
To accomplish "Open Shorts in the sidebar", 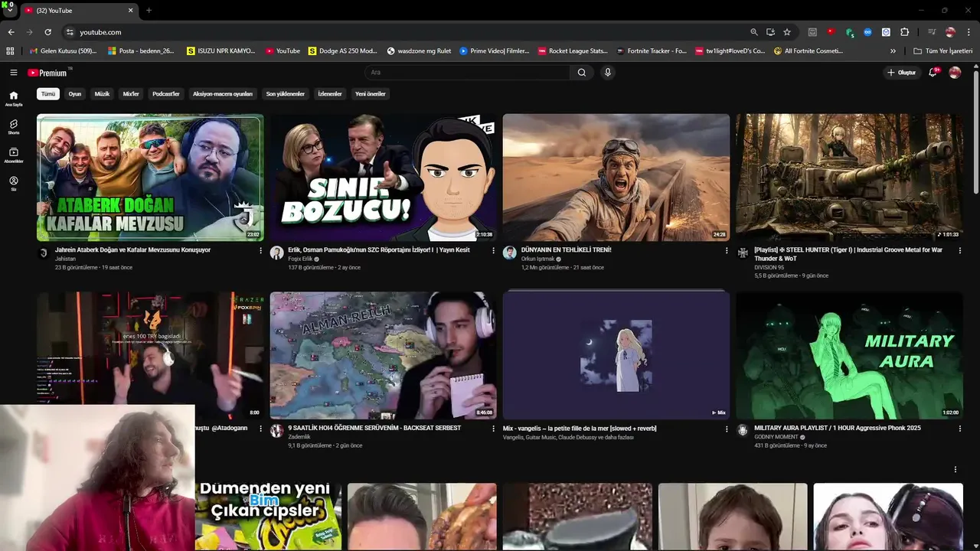I will pos(13,127).
